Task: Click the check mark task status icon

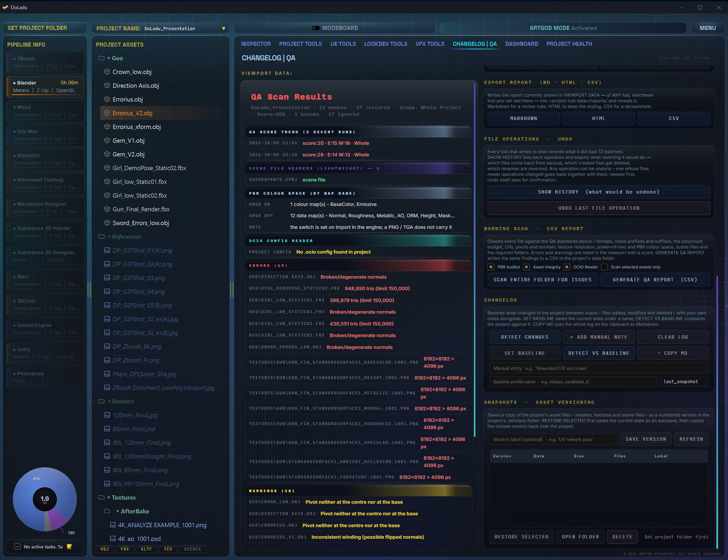Action: 17,547
